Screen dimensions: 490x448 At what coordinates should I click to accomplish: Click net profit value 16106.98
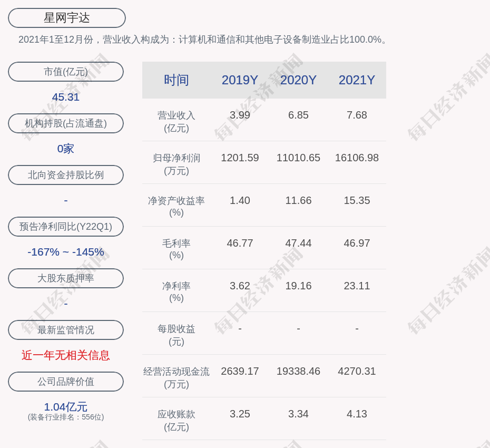357,158
